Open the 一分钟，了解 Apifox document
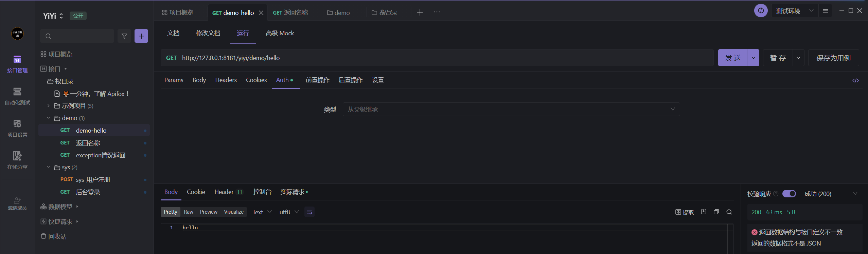Viewport: 868px width, 254px height. pos(92,94)
